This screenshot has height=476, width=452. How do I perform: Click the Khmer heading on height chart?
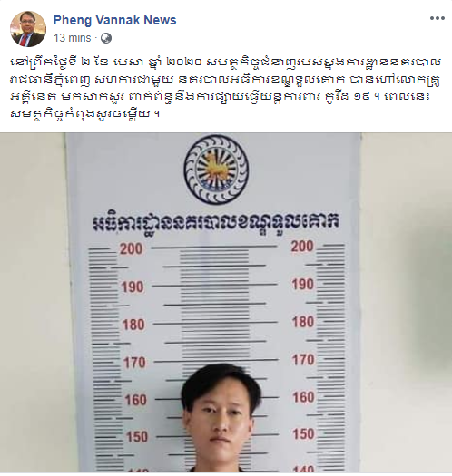(215, 223)
